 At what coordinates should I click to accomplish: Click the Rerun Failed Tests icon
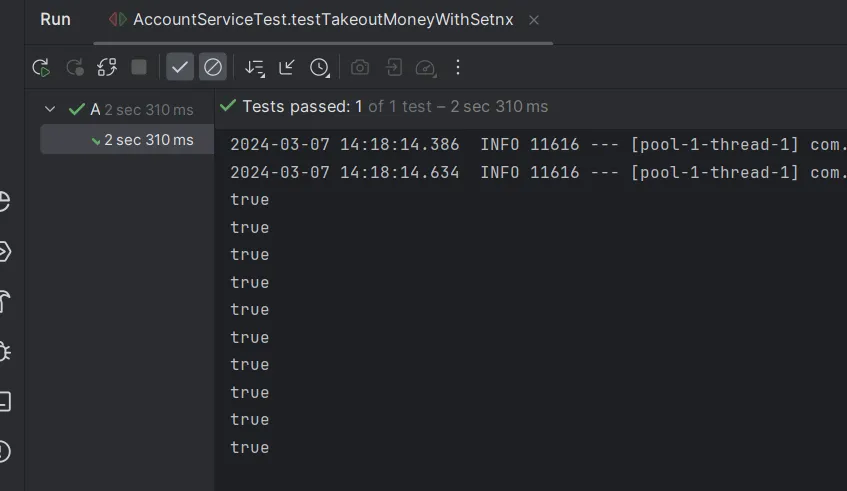coord(75,68)
